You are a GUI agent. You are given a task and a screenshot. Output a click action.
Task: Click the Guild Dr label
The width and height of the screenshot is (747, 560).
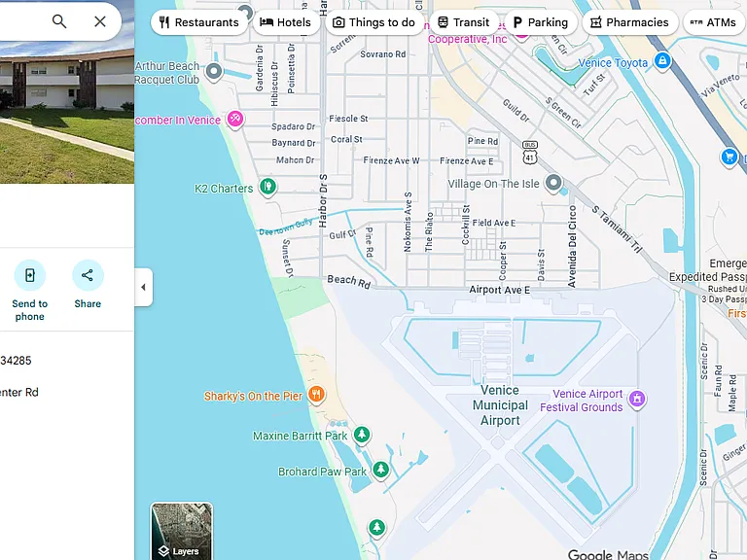tap(516, 110)
